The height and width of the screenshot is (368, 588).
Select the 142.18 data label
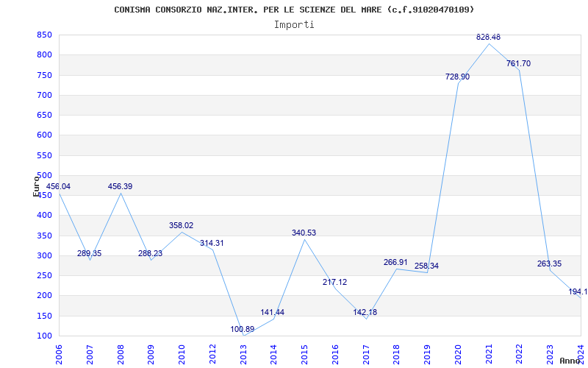tap(365, 312)
